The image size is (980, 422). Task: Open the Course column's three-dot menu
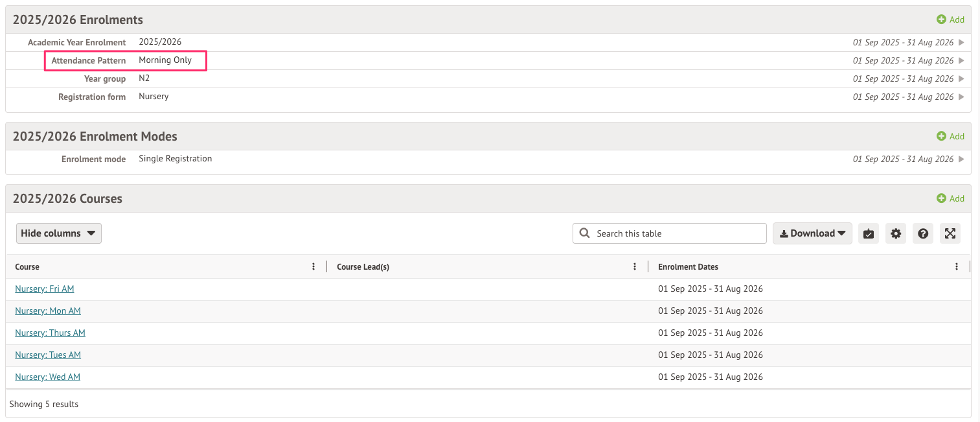[x=313, y=266]
